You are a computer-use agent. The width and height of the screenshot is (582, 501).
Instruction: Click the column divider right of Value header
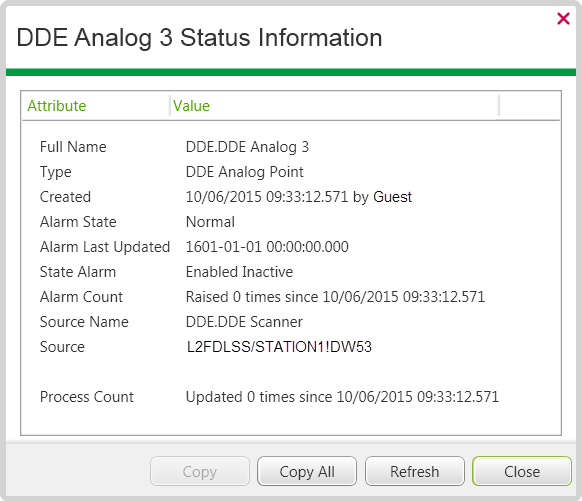point(498,106)
